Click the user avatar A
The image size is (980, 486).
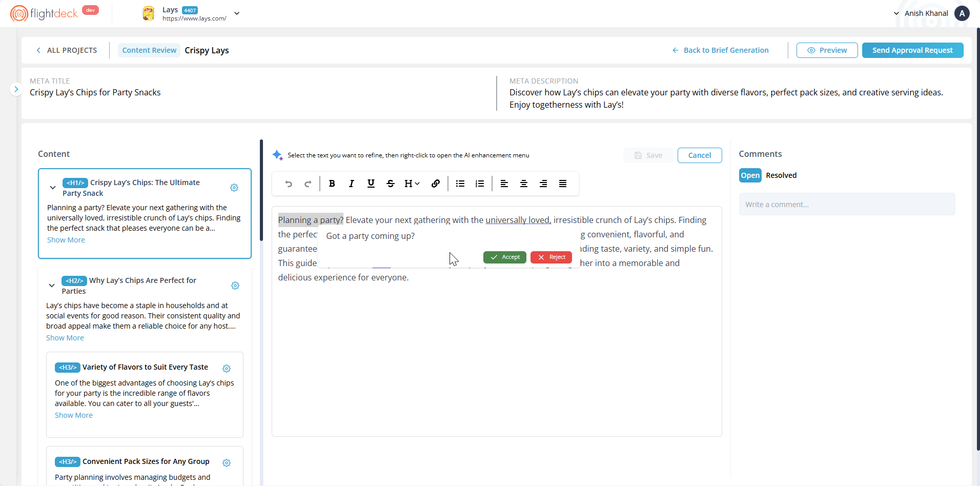click(962, 13)
